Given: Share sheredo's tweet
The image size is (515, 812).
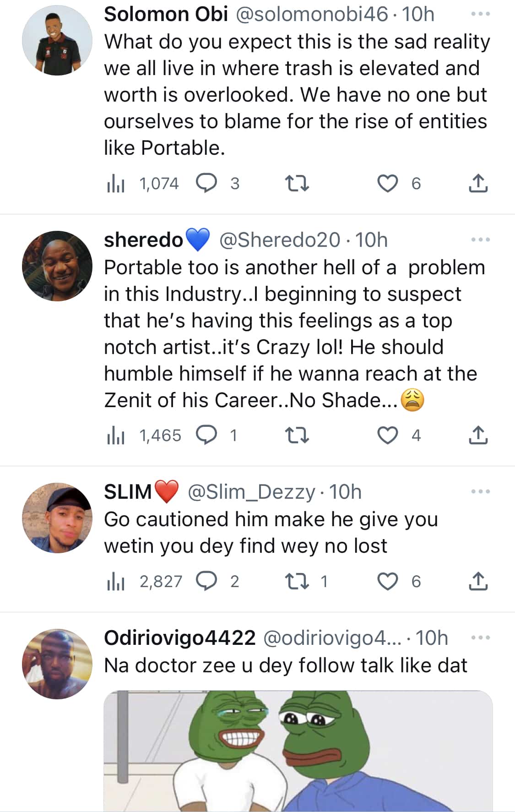Looking at the screenshot, I should [478, 435].
